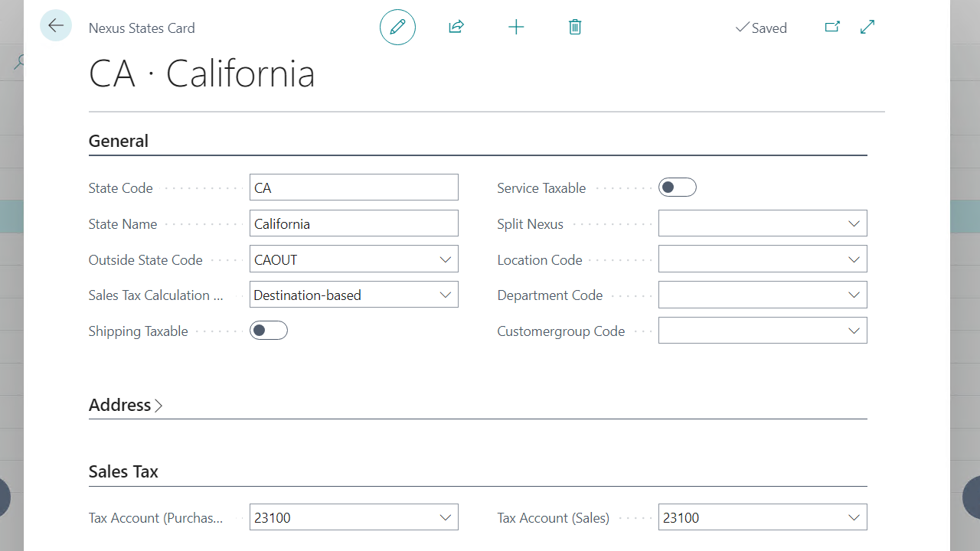980x551 pixels.
Task: Expand the page to full screen icon
Action: (867, 27)
